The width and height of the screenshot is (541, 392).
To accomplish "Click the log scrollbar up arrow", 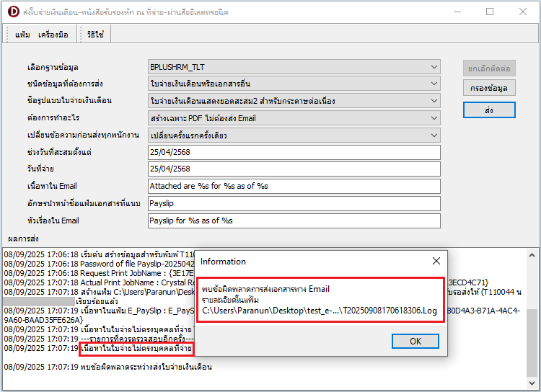I will tap(533, 254).
